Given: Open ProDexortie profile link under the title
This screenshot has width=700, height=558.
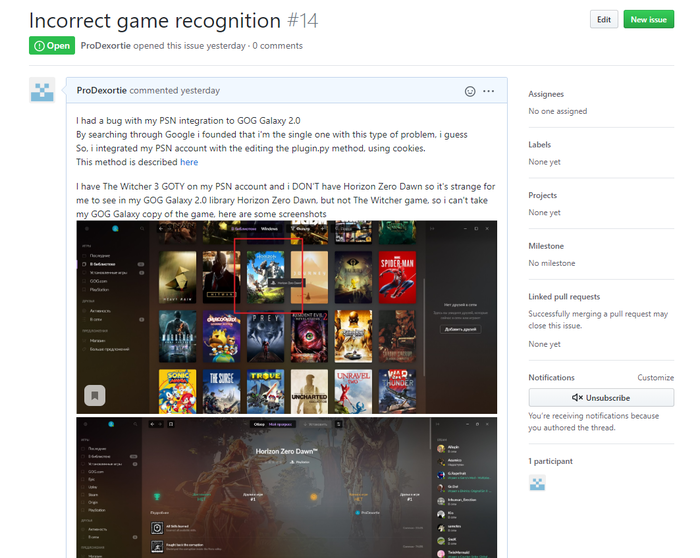Looking at the screenshot, I should tap(114, 46).
